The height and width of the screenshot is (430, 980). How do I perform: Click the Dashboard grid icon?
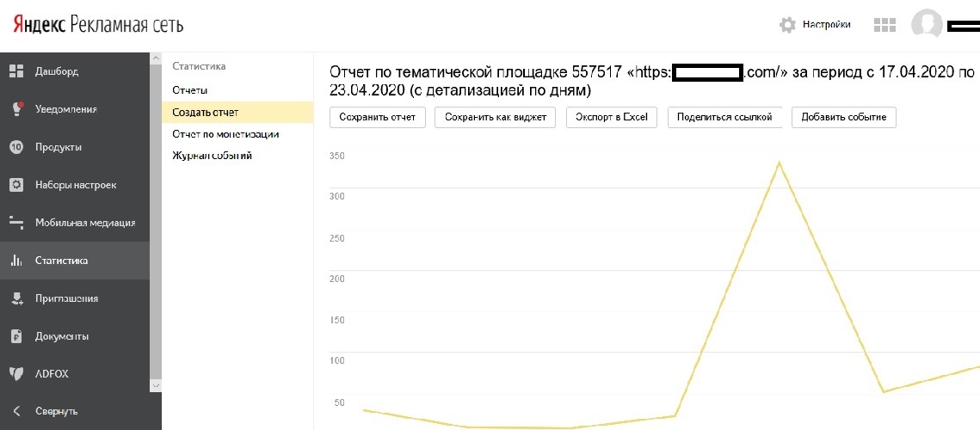point(15,71)
